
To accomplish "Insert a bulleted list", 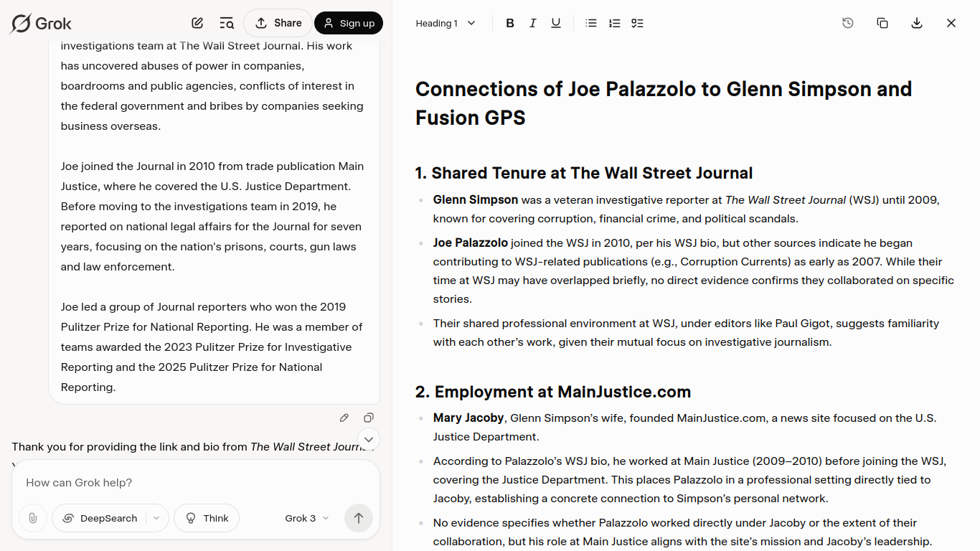I will coord(591,23).
